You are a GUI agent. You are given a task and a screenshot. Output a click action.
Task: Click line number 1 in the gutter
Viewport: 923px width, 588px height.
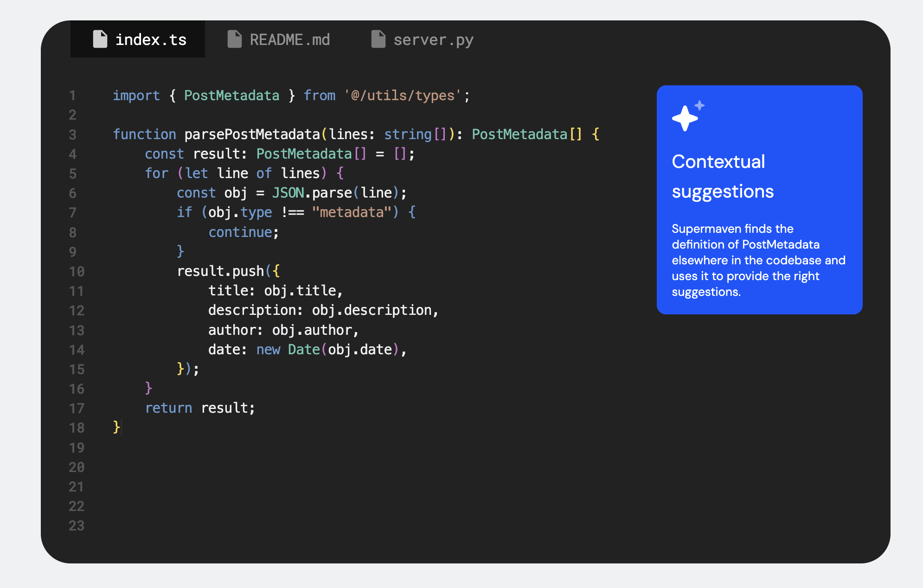coord(73,96)
